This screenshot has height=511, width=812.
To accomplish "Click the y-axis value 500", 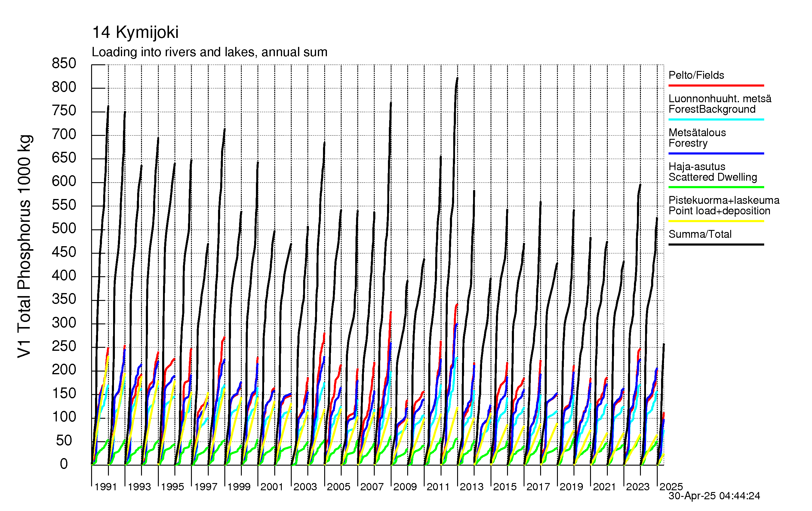I will pos(64,228).
